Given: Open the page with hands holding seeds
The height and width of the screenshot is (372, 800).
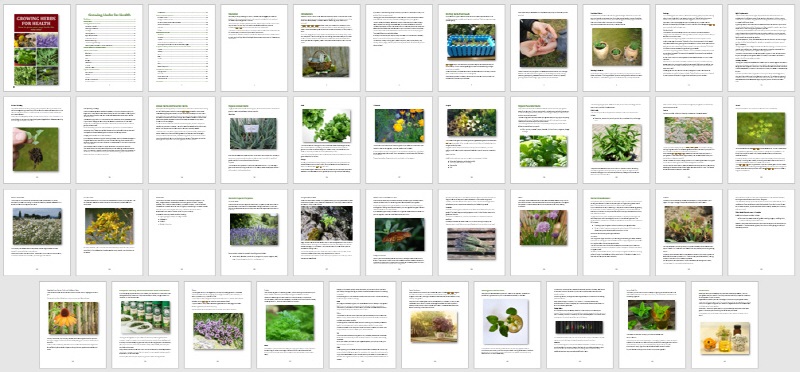Looking at the screenshot, I should click(x=544, y=48).
